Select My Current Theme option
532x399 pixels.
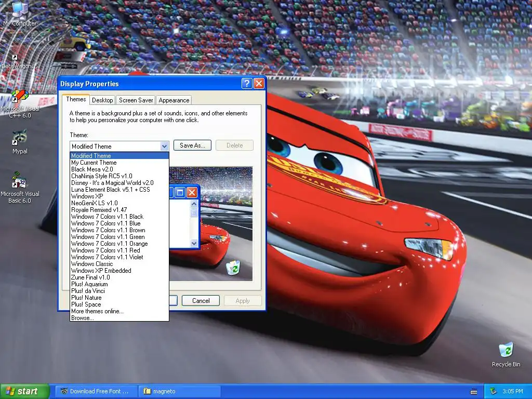[119, 163]
